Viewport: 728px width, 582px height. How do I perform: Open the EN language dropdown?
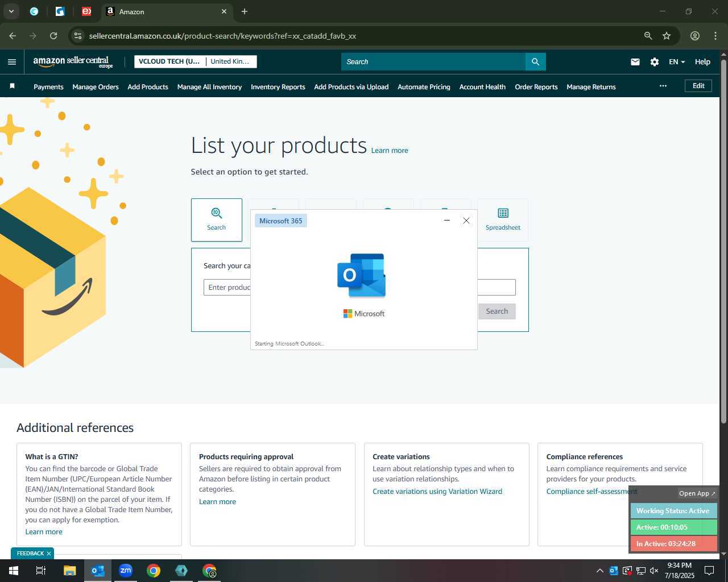(x=677, y=62)
